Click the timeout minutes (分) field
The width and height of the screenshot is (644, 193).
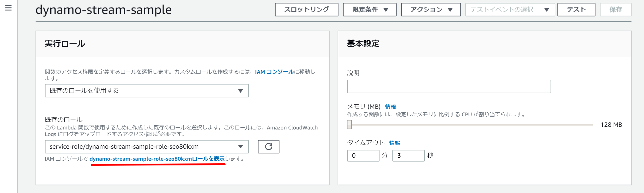[363, 156]
